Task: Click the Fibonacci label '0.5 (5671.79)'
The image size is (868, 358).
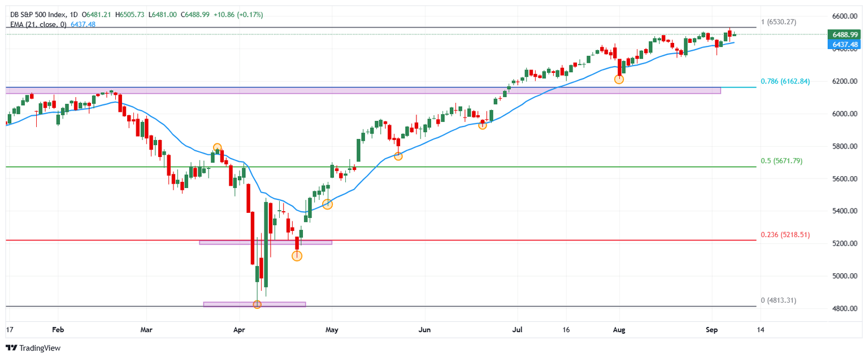Action: click(x=782, y=161)
